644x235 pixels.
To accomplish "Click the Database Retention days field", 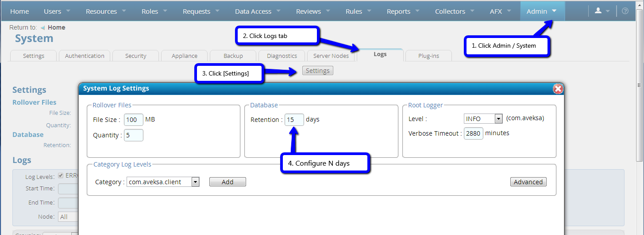I will click(294, 120).
